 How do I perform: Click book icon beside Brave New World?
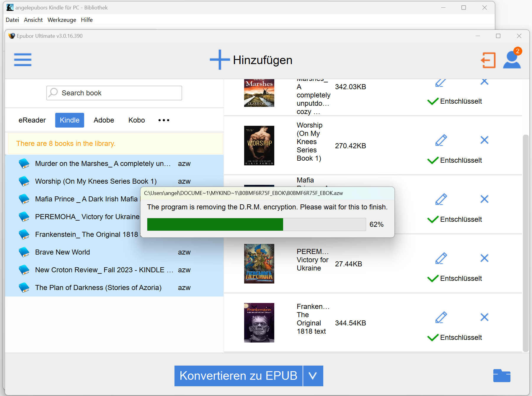coord(24,252)
